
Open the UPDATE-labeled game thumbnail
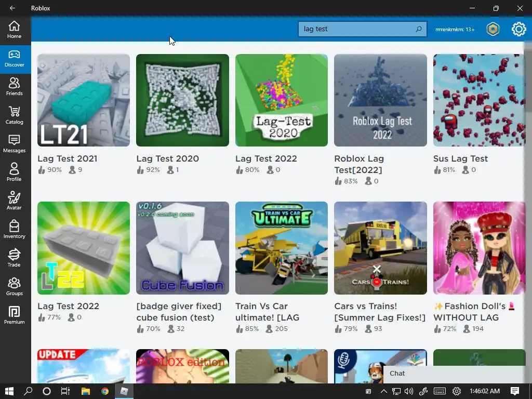tap(84, 366)
